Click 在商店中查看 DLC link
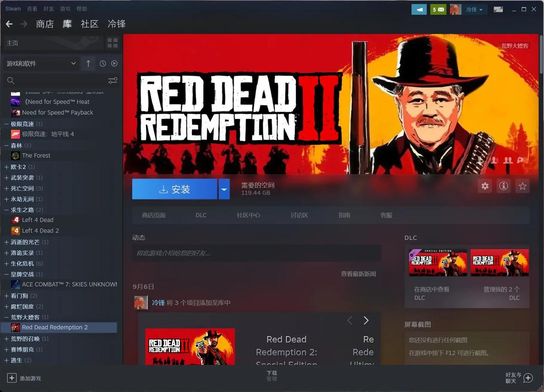 (x=432, y=293)
